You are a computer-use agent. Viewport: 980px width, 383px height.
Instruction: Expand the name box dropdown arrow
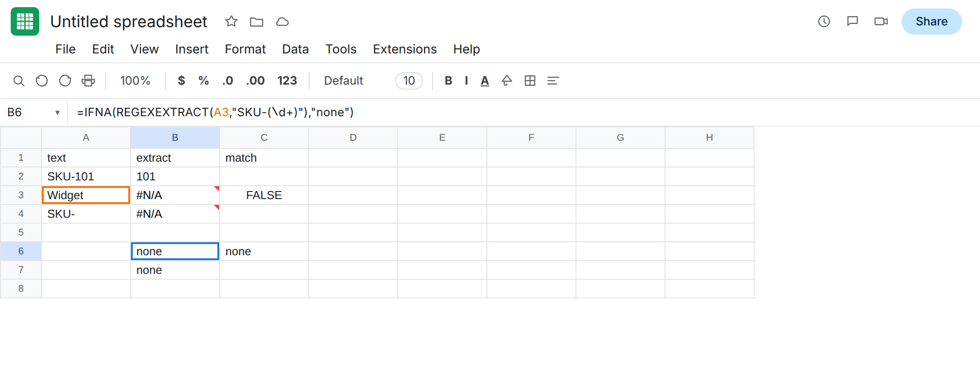[x=57, y=113]
